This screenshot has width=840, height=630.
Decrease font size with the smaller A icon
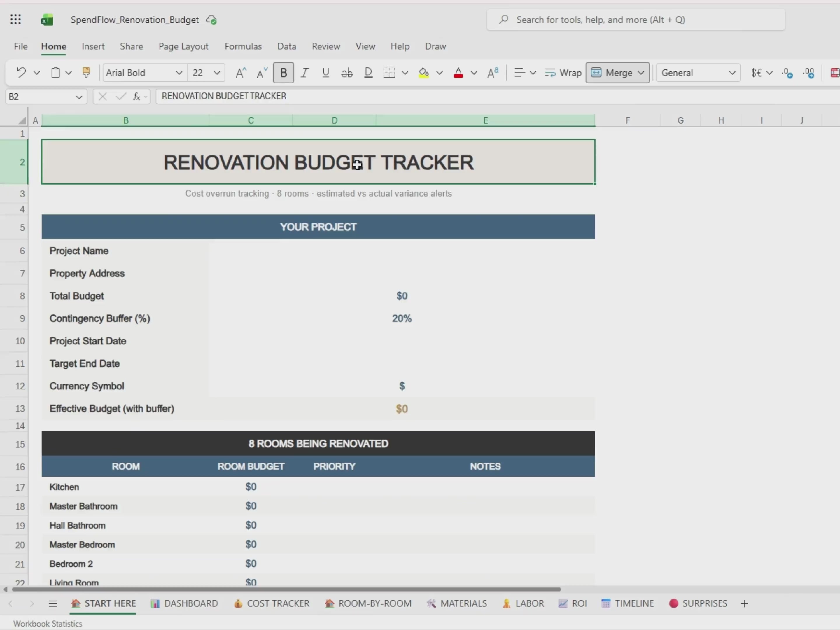click(262, 73)
